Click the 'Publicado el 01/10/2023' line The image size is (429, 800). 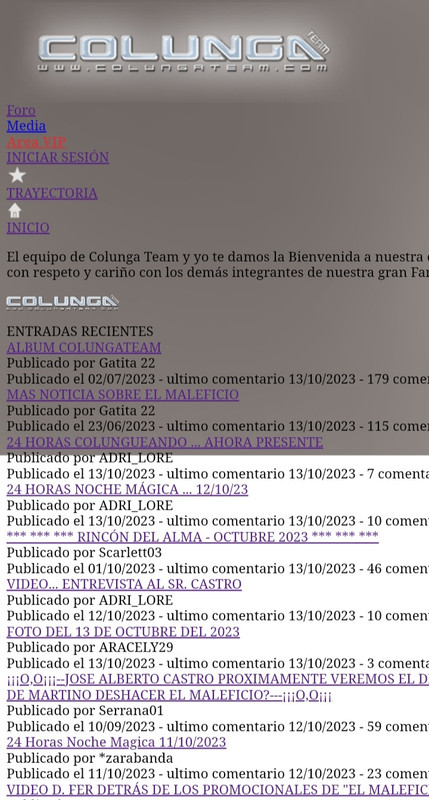tap(217, 568)
